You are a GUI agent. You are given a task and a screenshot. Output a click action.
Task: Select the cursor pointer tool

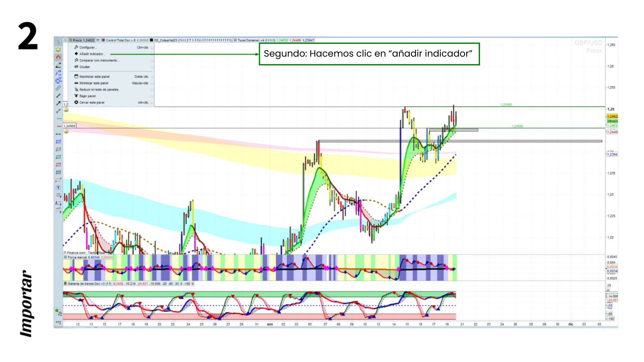pyautogui.click(x=58, y=42)
